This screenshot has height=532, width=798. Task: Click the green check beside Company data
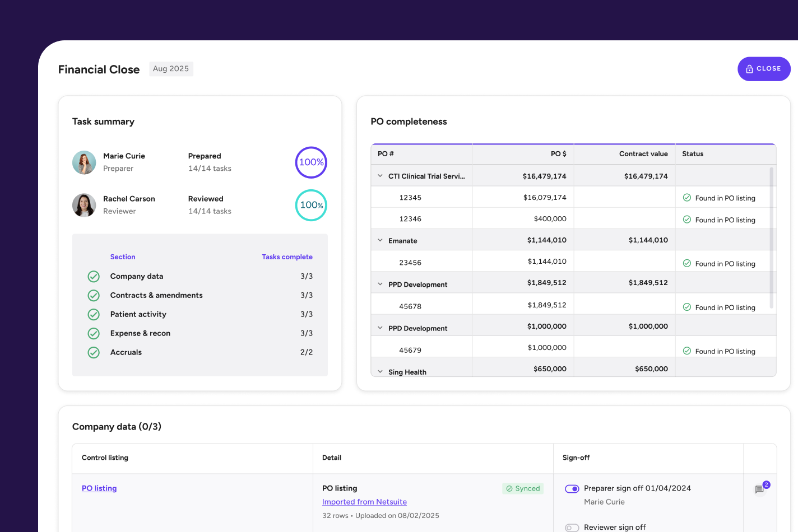94,277
